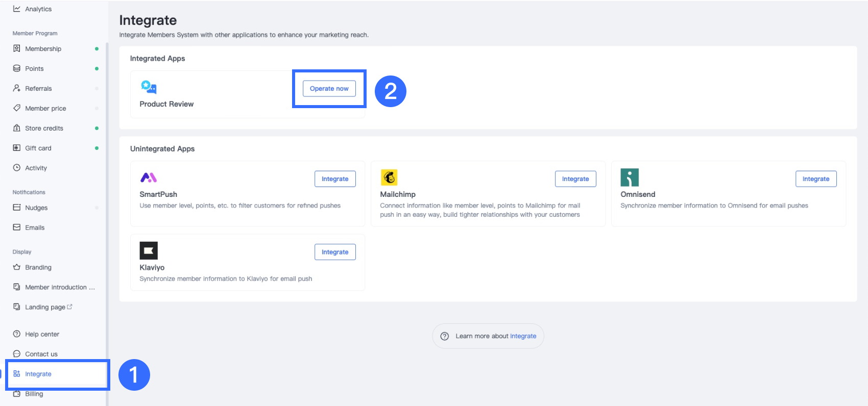The width and height of the screenshot is (868, 406).
Task: Click the Klaviyo flag logo icon
Action: coord(149,250)
